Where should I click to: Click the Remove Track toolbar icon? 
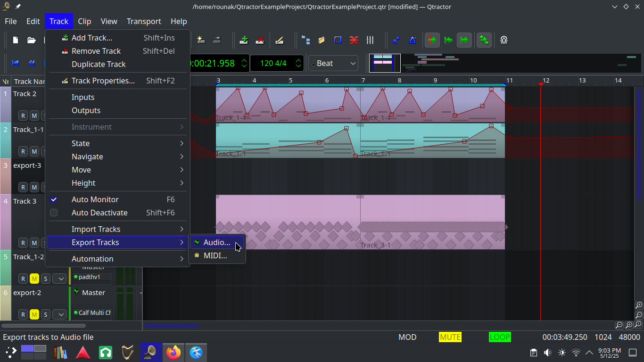click(260, 40)
